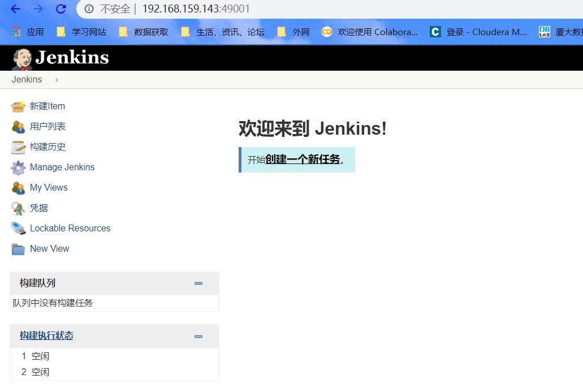Open the 用户列表 link
Image resolution: width=583 pixels, height=392 pixels.
47,127
